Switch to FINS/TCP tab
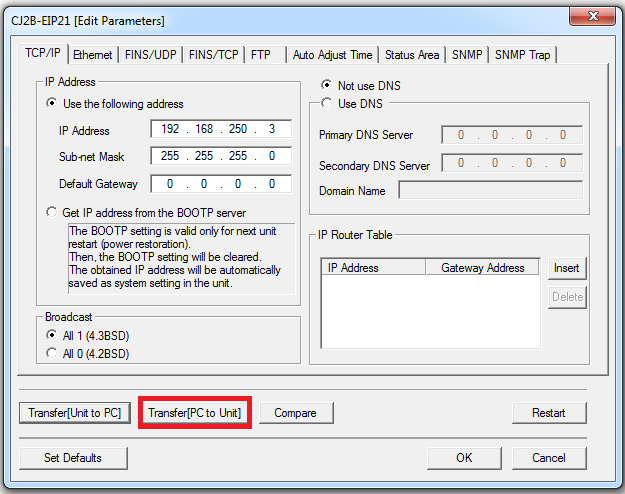625x494 pixels. [x=214, y=55]
